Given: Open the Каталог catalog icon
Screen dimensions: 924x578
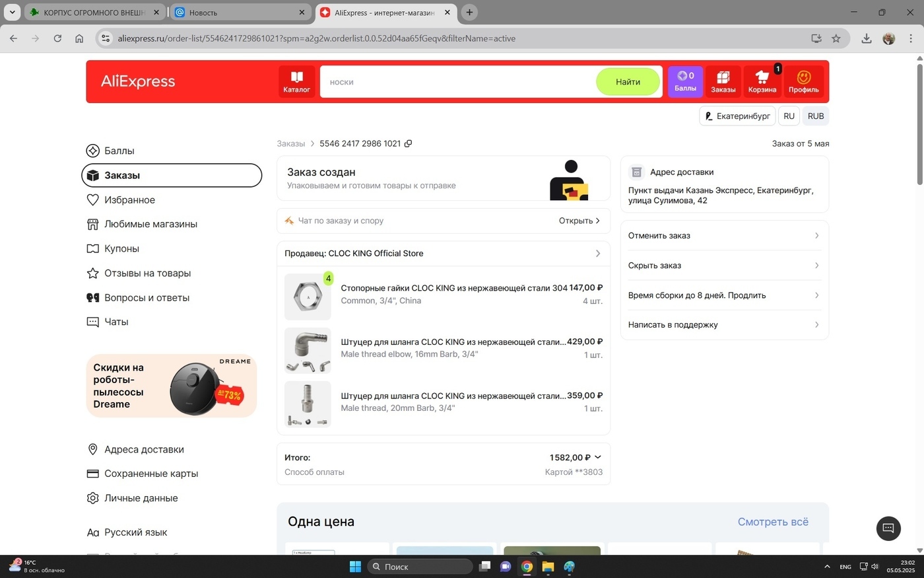Looking at the screenshot, I should coord(296,81).
